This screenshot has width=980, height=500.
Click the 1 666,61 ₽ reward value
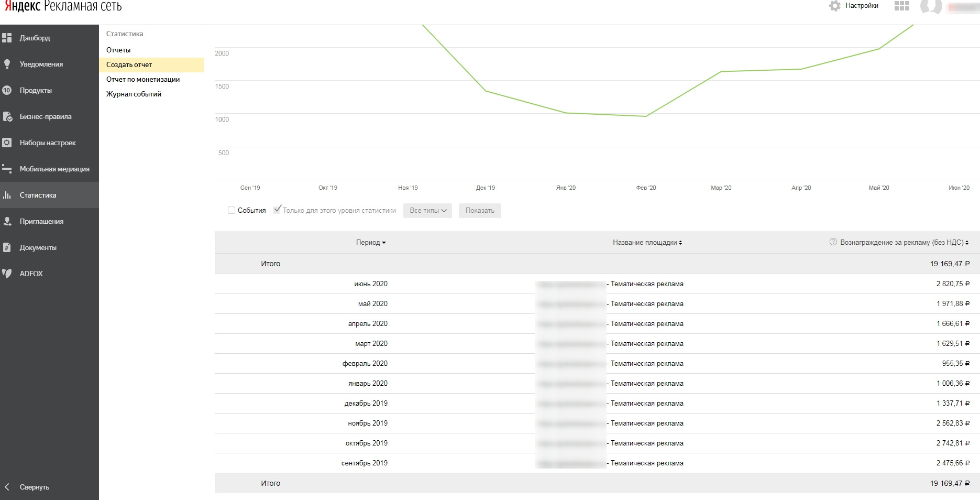pyautogui.click(x=953, y=323)
